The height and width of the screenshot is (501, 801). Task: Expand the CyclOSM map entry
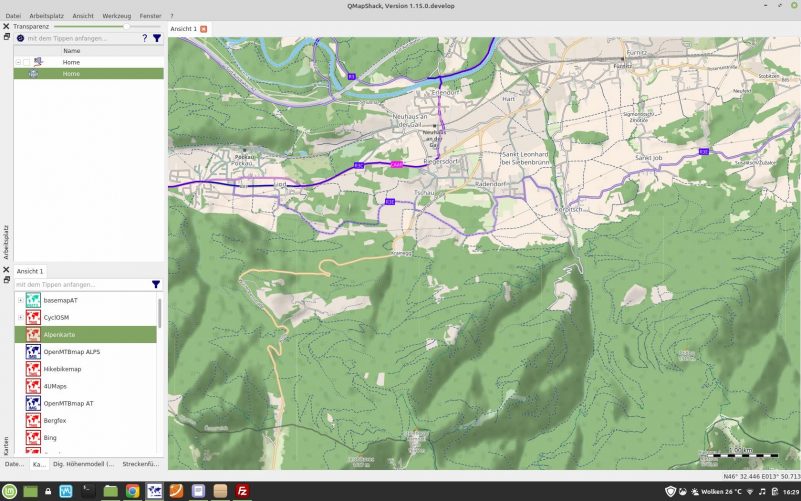pyautogui.click(x=20, y=317)
